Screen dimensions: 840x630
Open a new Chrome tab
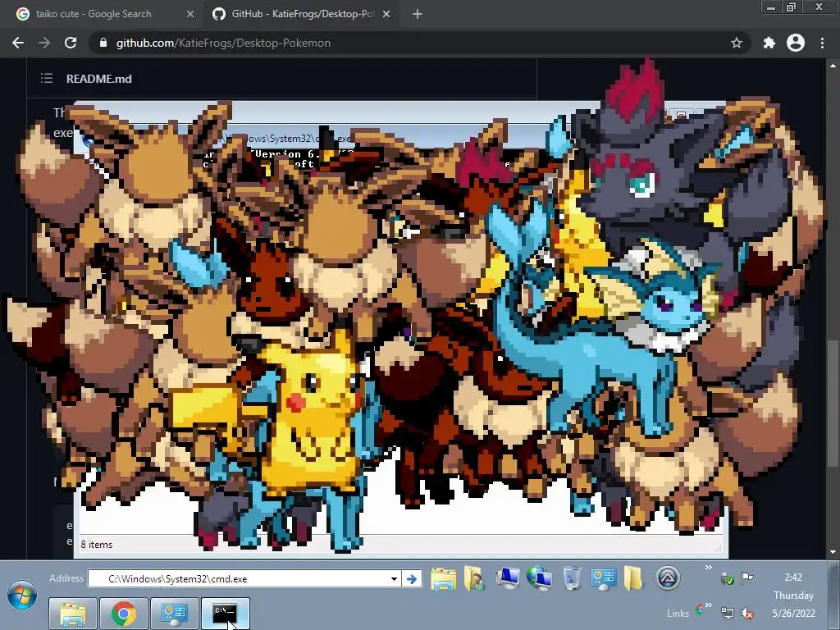418,15
